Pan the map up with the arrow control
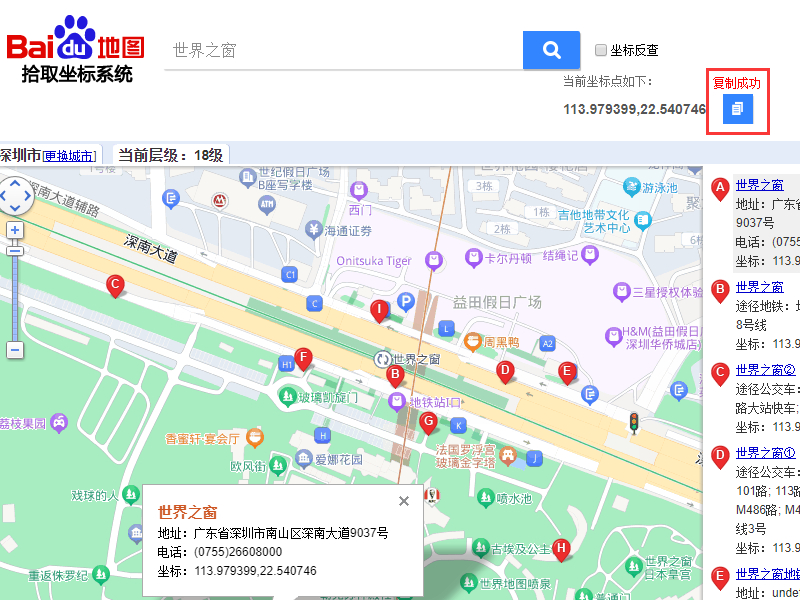The height and width of the screenshot is (600, 800). [15, 182]
